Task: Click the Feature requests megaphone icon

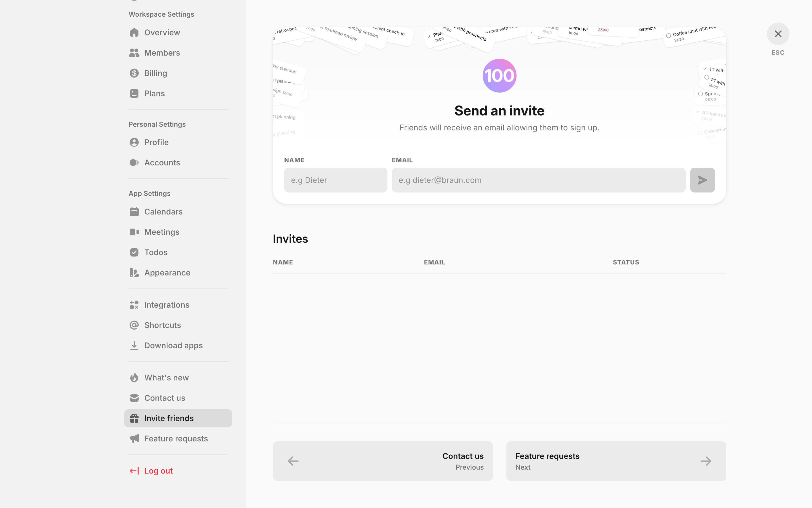Action: (x=134, y=439)
